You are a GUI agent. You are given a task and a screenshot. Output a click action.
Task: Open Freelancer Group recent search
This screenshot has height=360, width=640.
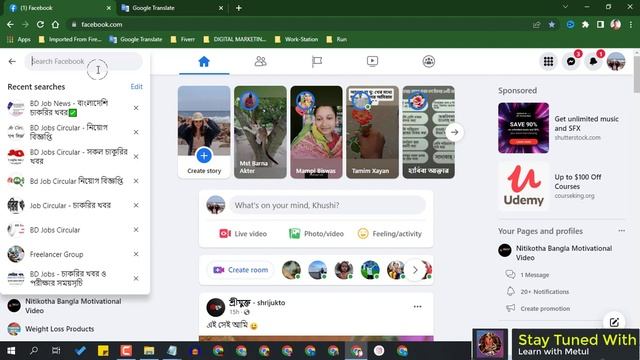[56, 254]
